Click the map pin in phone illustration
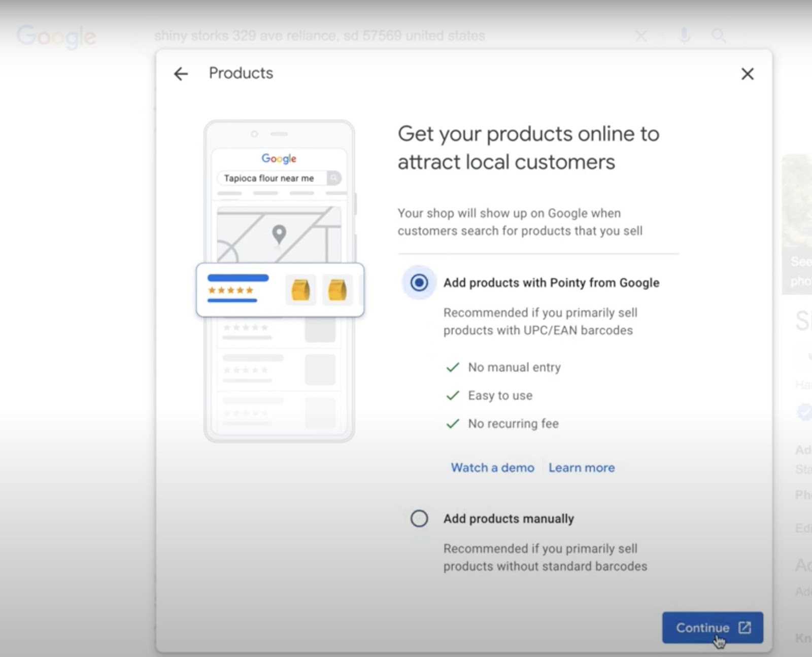Viewport: 812px width, 657px height. tap(279, 234)
